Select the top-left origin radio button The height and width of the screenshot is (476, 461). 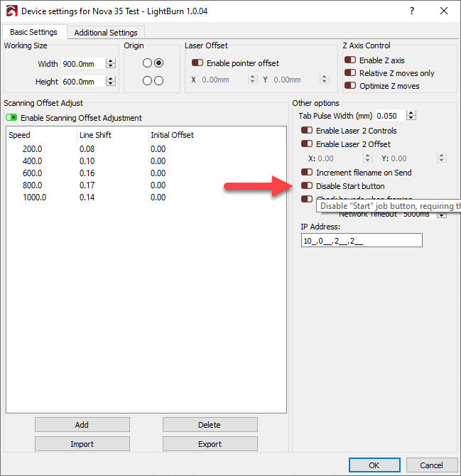[x=147, y=63]
